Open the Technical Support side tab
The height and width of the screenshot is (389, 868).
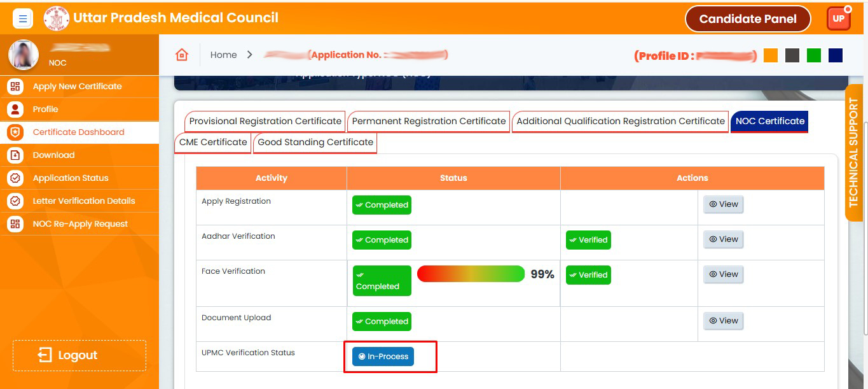pos(853,153)
